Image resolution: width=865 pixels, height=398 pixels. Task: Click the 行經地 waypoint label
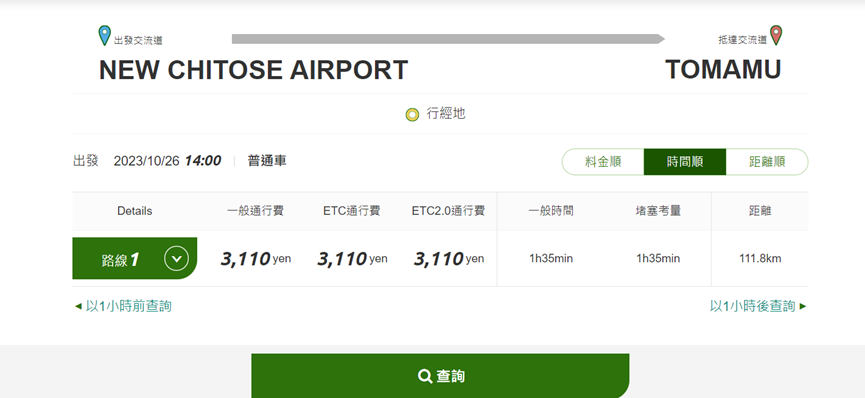(446, 114)
